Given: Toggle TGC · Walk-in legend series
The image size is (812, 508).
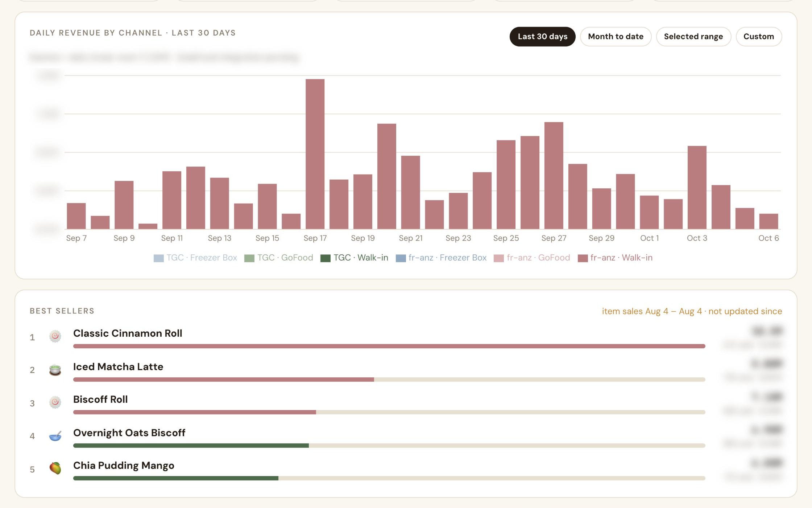Looking at the screenshot, I should coord(354,258).
